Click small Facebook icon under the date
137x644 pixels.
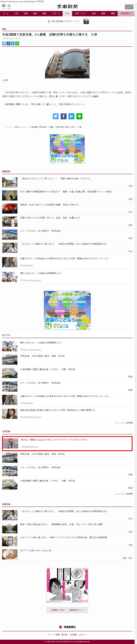coord(8,44)
